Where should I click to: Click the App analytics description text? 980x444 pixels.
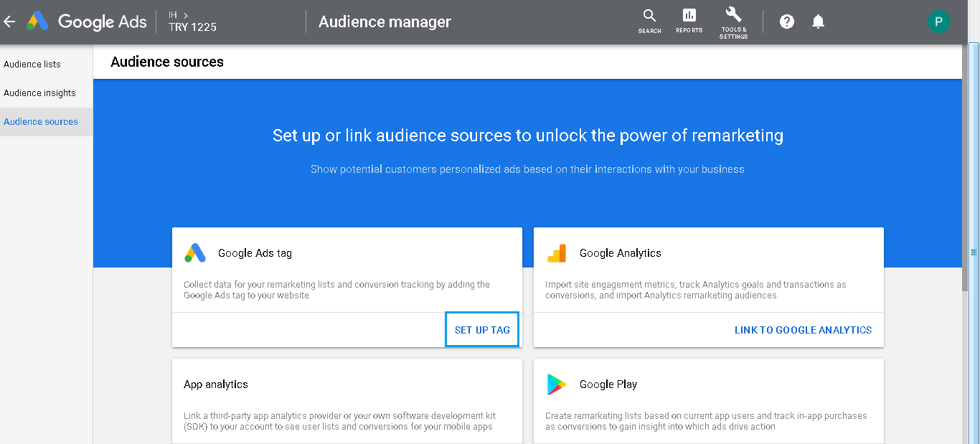[x=339, y=421]
